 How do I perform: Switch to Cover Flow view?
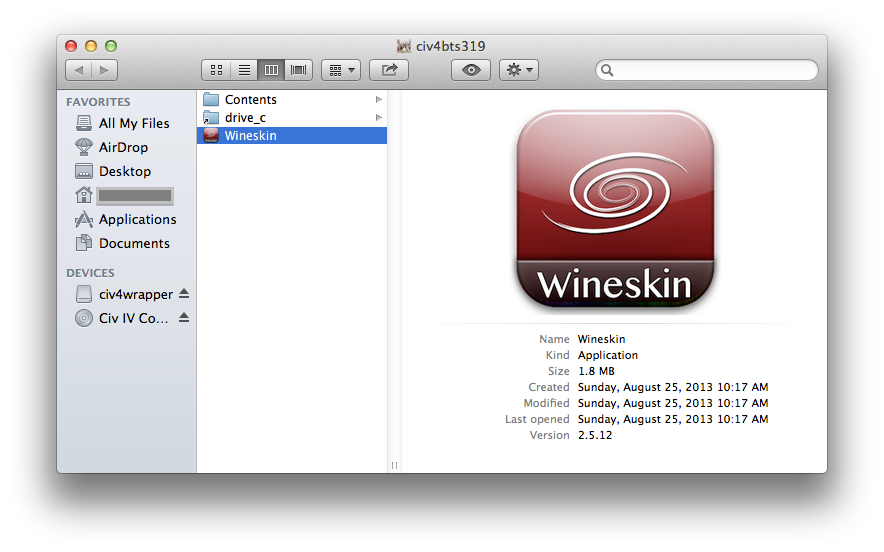tap(298, 70)
